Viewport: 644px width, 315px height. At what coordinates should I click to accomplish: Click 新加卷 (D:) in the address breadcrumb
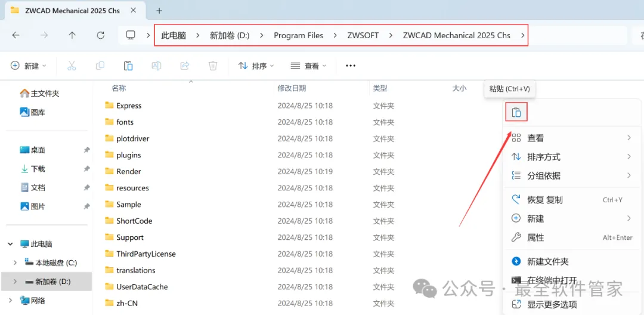tap(230, 35)
